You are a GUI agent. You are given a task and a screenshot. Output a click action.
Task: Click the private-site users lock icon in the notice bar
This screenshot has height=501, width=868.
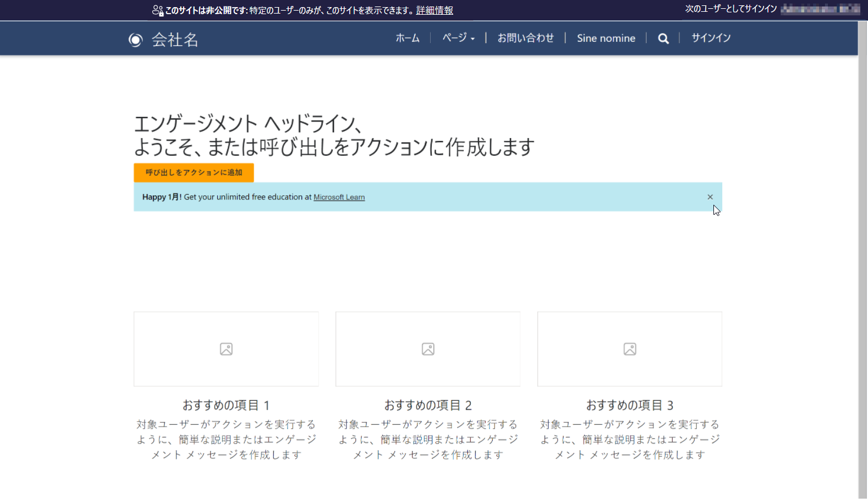(156, 9)
